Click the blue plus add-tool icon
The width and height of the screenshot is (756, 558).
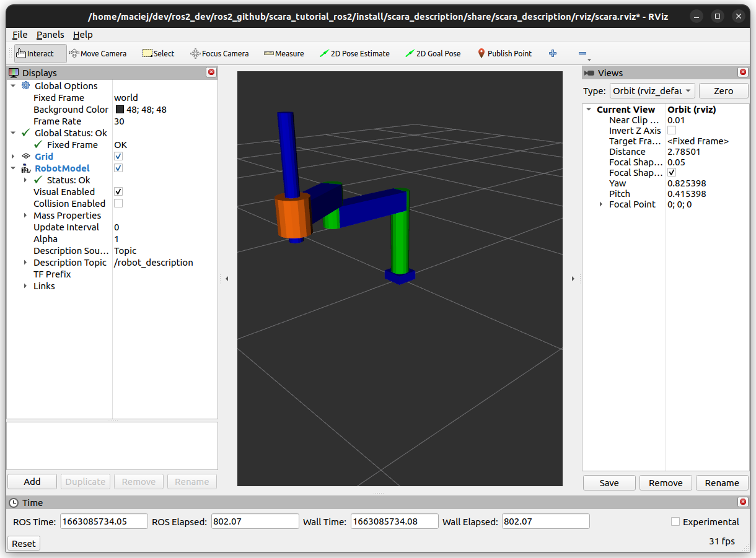[x=553, y=53]
